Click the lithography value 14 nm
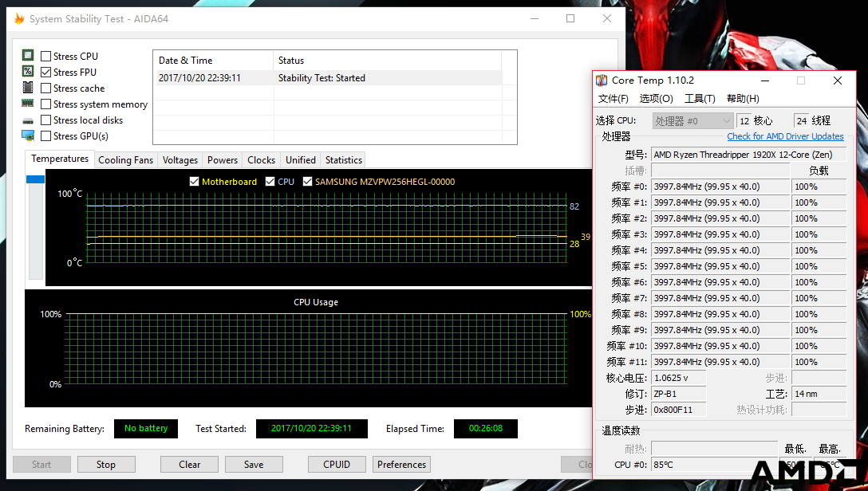This screenshot has height=491, width=868. (x=819, y=395)
